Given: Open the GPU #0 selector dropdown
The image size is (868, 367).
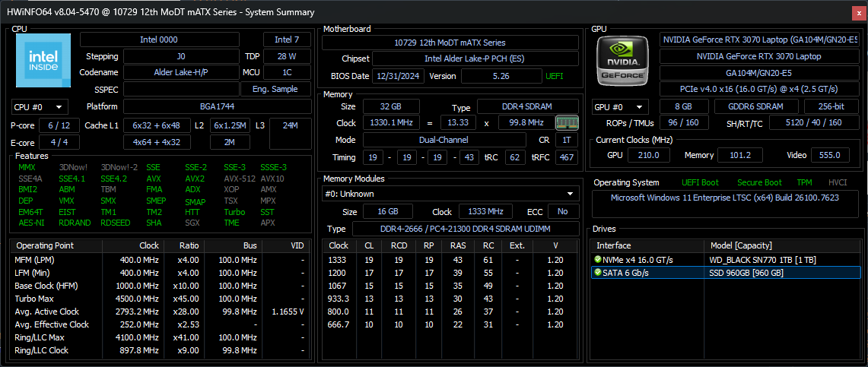Looking at the screenshot, I should pyautogui.click(x=620, y=106).
